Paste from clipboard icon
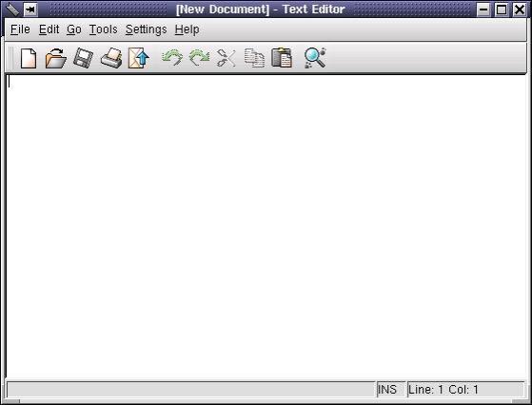This screenshot has width=532, height=405. (282, 58)
